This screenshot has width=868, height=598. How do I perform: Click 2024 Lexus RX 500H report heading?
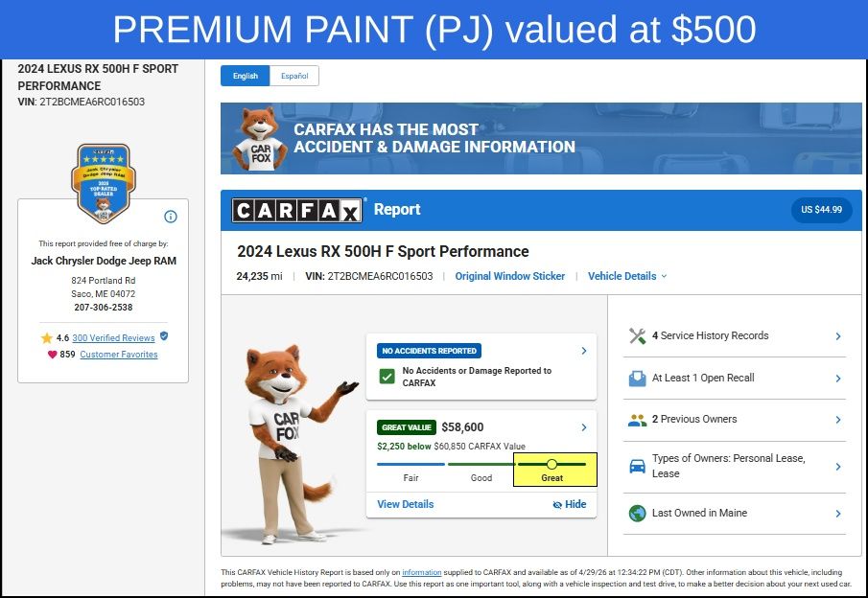point(383,252)
